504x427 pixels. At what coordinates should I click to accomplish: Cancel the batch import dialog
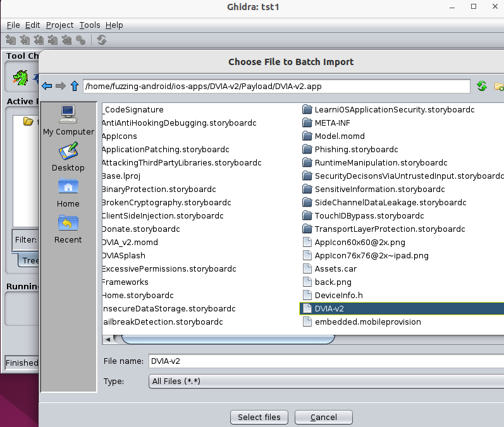324,417
